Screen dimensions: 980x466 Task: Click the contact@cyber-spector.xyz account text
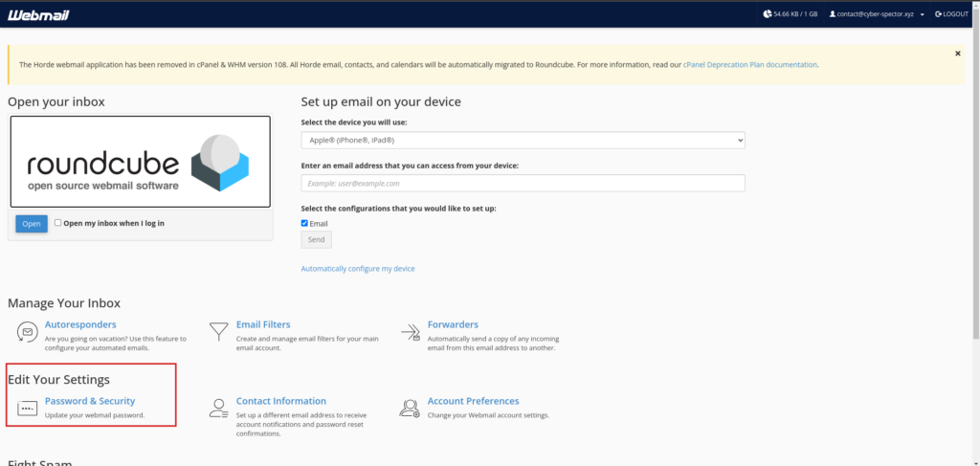click(x=875, y=13)
